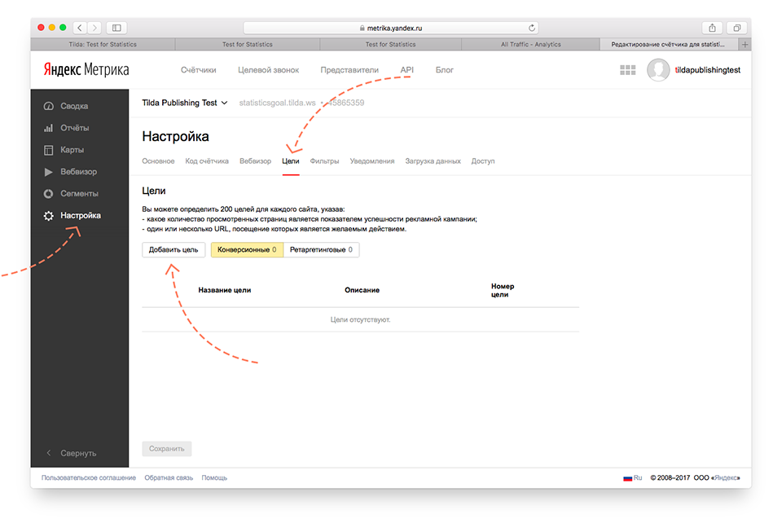Open Представители in the top navigation
The image size is (782, 532).
pyautogui.click(x=349, y=70)
